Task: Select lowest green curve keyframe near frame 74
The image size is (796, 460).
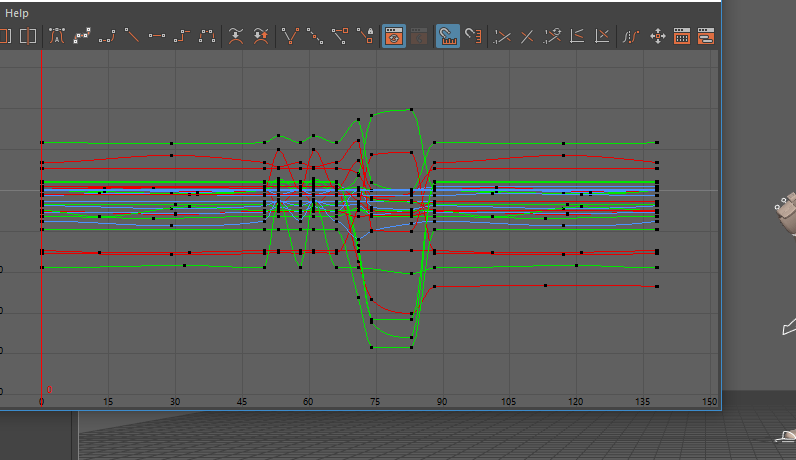Action: tap(372, 347)
